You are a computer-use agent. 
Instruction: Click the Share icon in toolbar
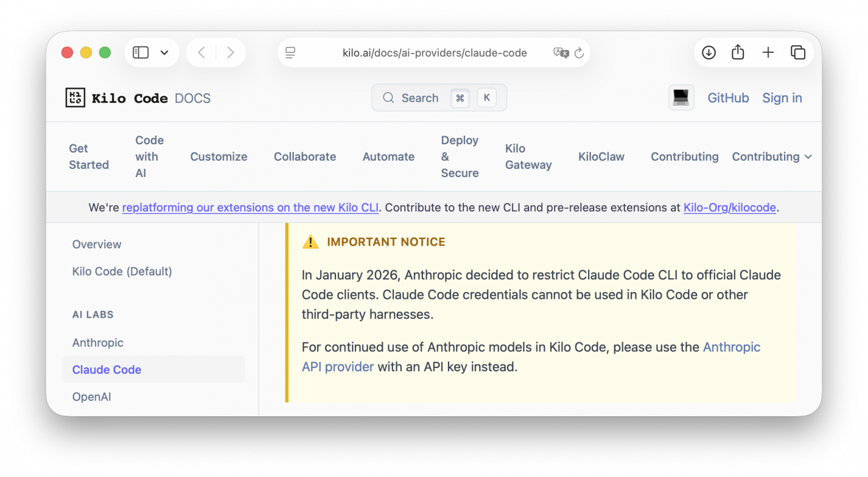click(738, 53)
